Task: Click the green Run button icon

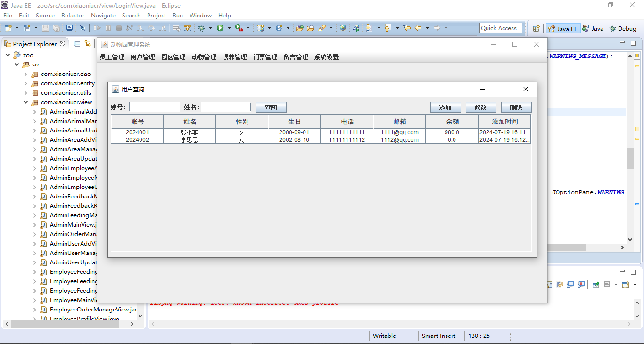Action: 220,28
